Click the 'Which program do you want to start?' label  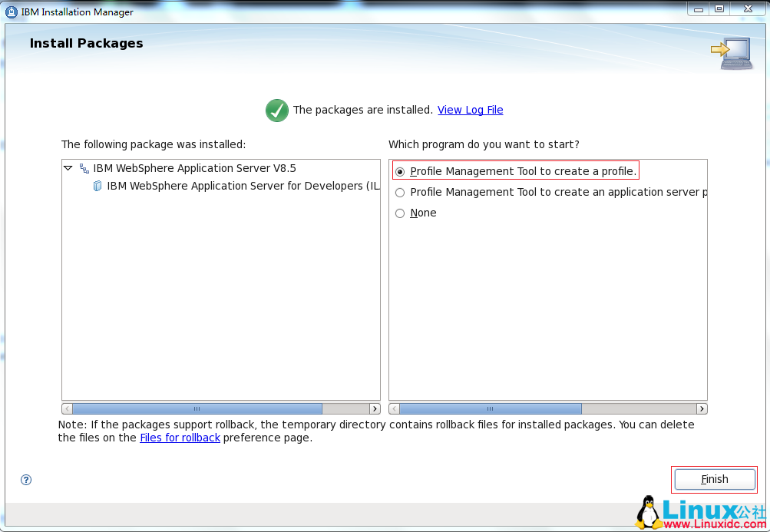(x=484, y=144)
